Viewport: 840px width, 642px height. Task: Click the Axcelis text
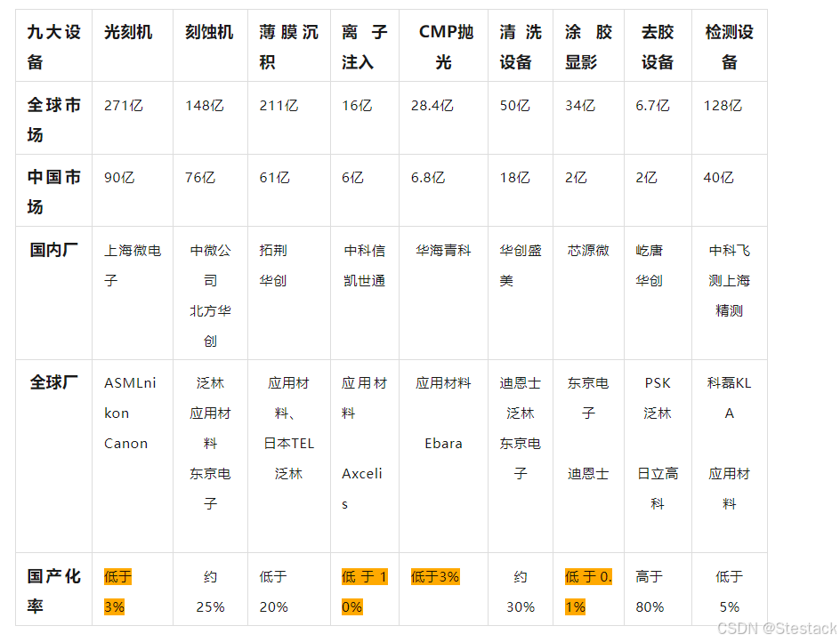(x=362, y=489)
